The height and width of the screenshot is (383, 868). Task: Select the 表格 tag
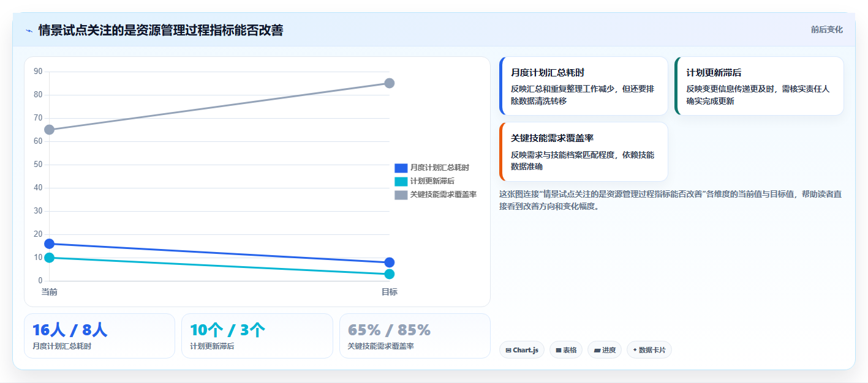point(566,350)
